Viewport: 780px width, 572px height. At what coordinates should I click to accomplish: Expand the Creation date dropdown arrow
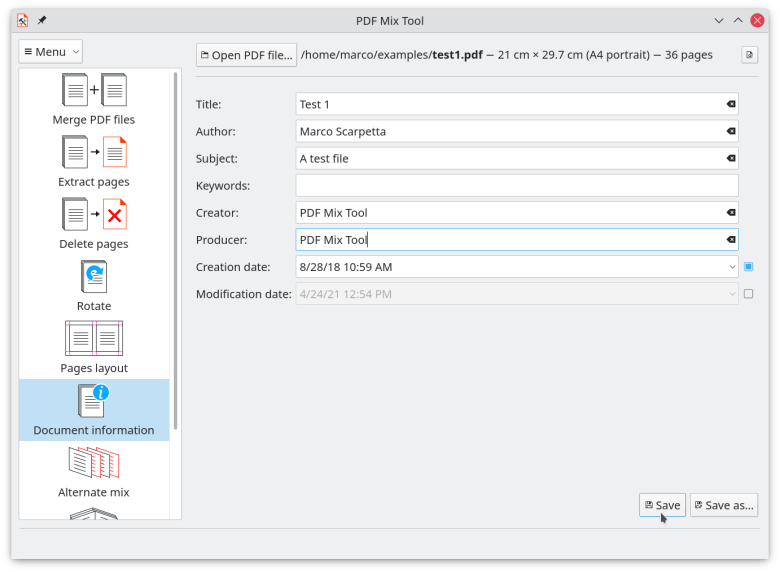tap(731, 267)
